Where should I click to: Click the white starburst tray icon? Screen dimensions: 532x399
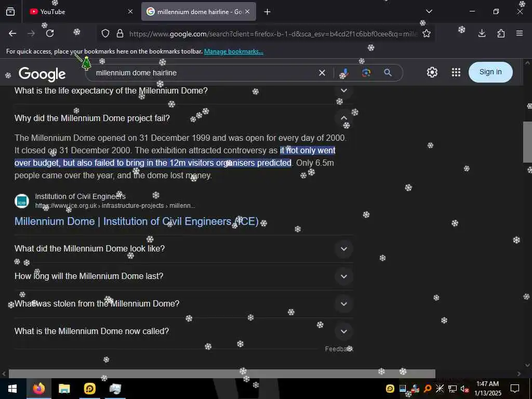[440, 389]
